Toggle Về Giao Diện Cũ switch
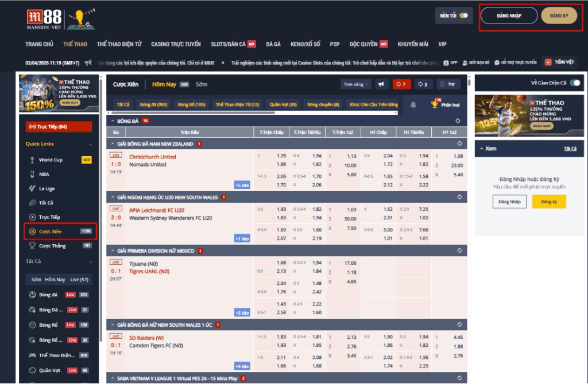Screen dimensions: 588x387 point(575,83)
